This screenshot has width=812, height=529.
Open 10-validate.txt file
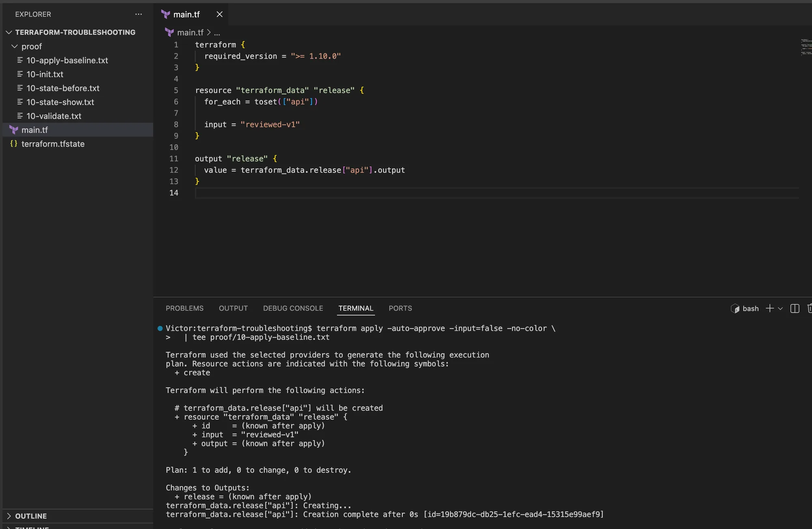point(54,116)
